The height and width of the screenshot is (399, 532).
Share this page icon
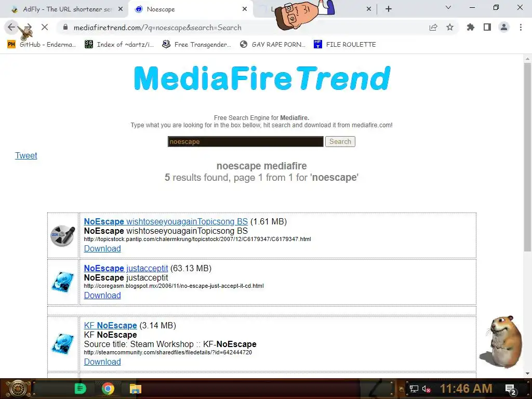pos(433,28)
